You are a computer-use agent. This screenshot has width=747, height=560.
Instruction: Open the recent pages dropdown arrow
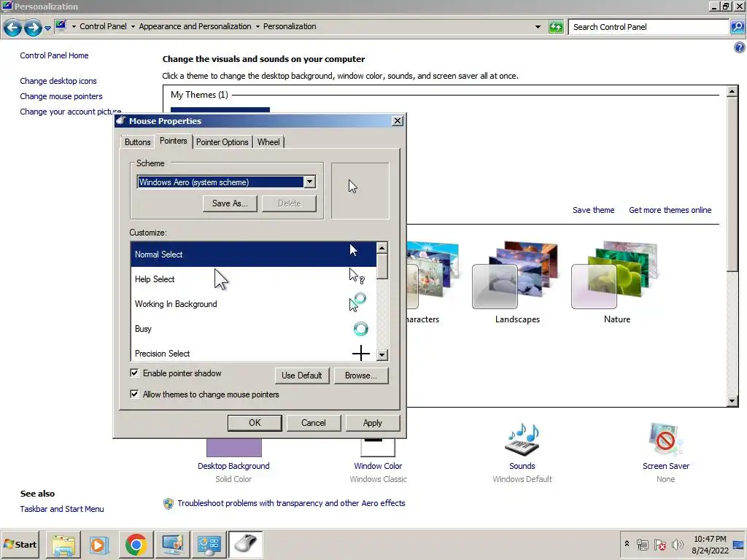(47, 28)
